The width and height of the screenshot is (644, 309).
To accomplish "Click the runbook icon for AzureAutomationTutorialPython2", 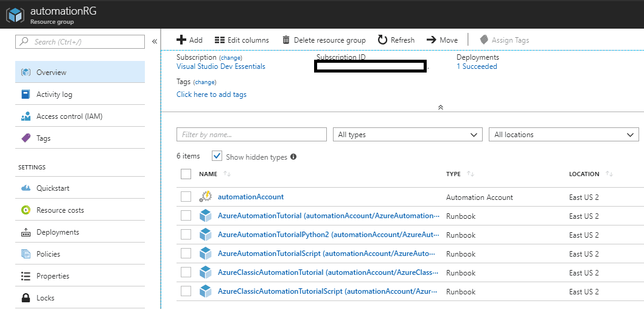I will (205, 235).
